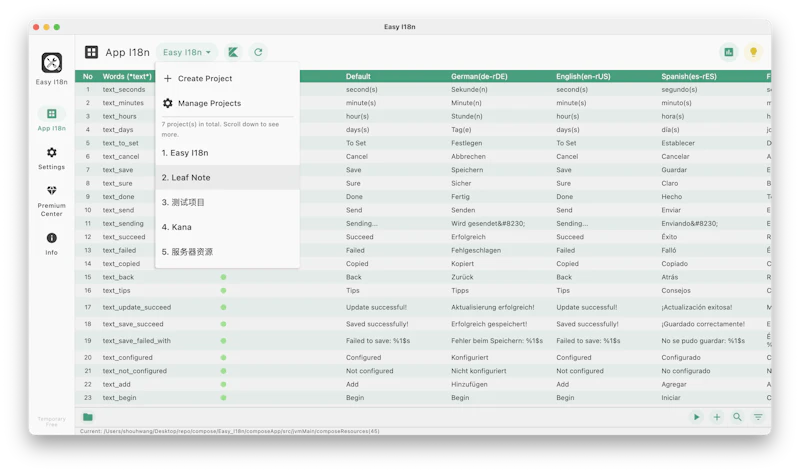The image size is (800, 473).
Task: Select the text_seconds key cell
Action: 124,89
